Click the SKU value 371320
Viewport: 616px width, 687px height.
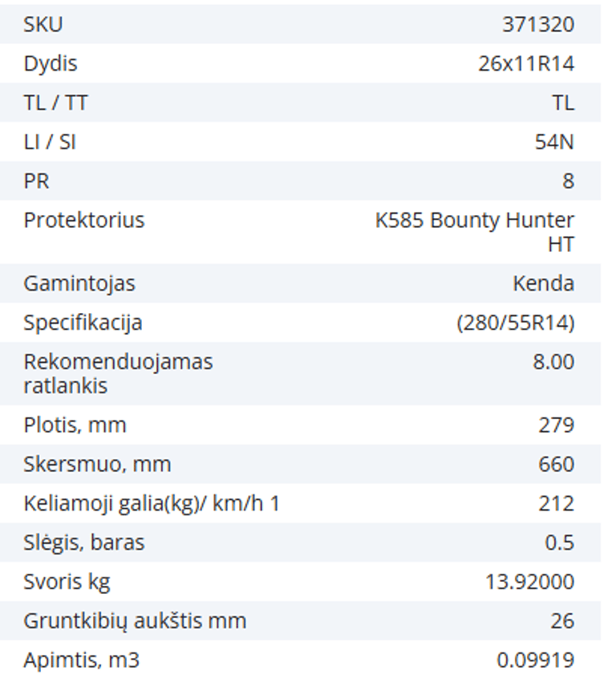(x=538, y=25)
